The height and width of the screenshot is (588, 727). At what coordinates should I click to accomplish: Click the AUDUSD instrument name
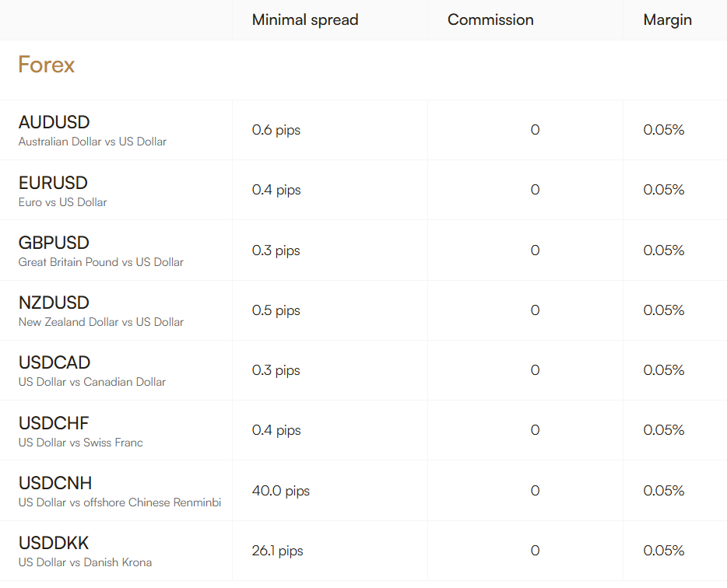(x=54, y=123)
